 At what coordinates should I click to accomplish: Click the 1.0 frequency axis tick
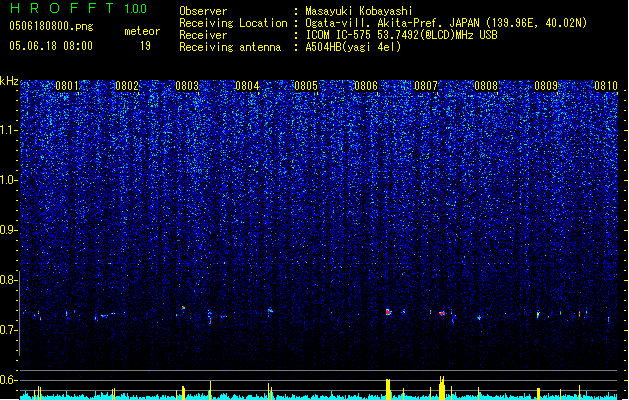click(x=9, y=180)
